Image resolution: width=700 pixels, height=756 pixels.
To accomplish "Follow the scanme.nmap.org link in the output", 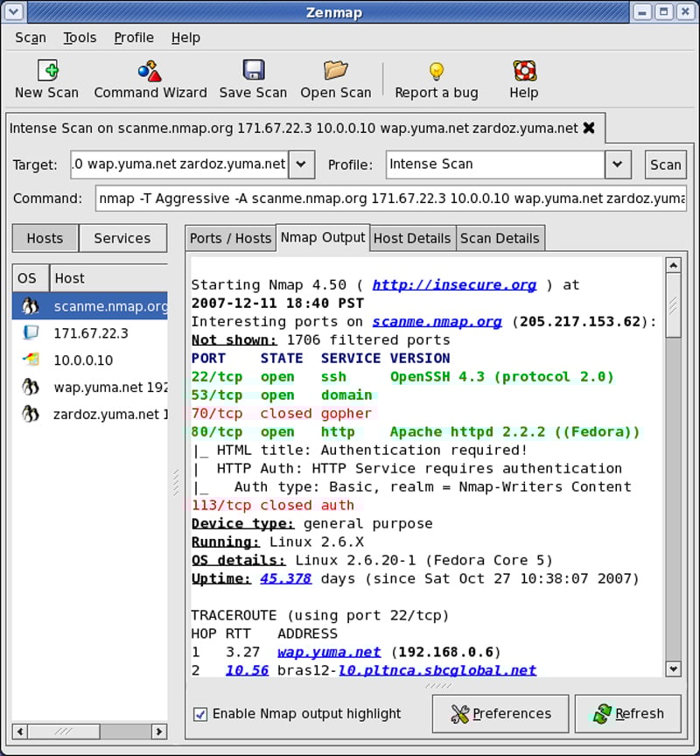I will point(437,321).
